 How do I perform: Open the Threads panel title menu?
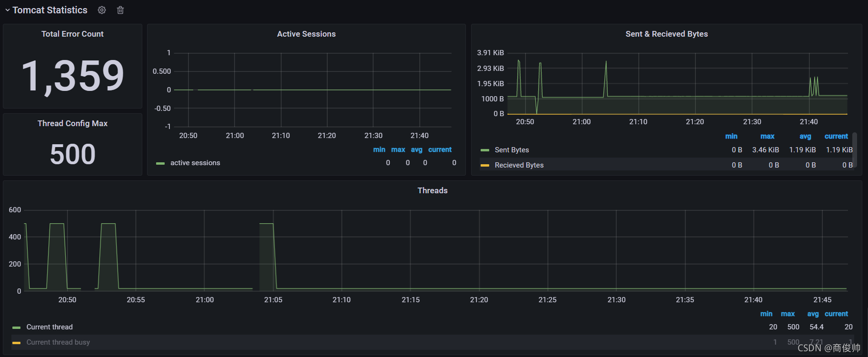pyautogui.click(x=433, y=190)
